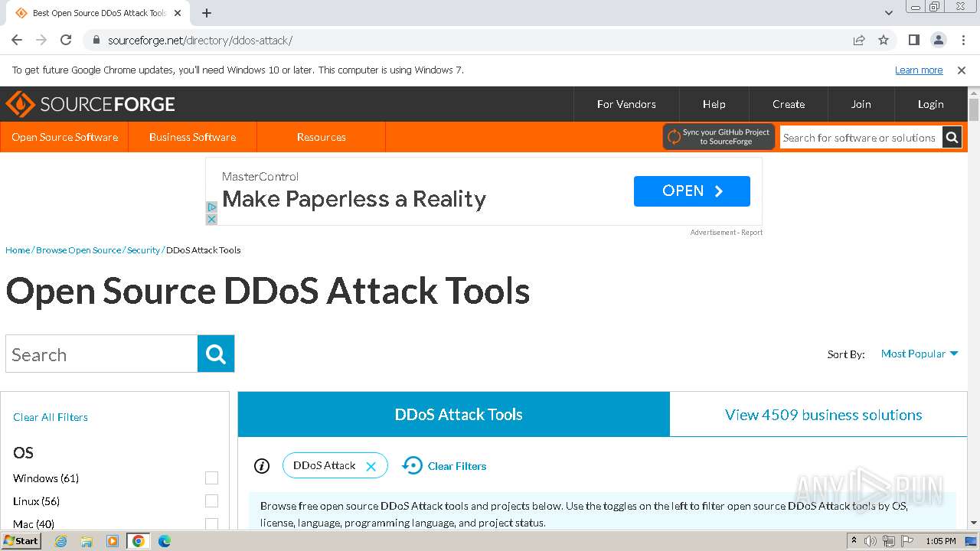Image resolution: width=980 pixels, height=551 pixels.
Task: Close the ad with the X icon
Action: point(211,219)
